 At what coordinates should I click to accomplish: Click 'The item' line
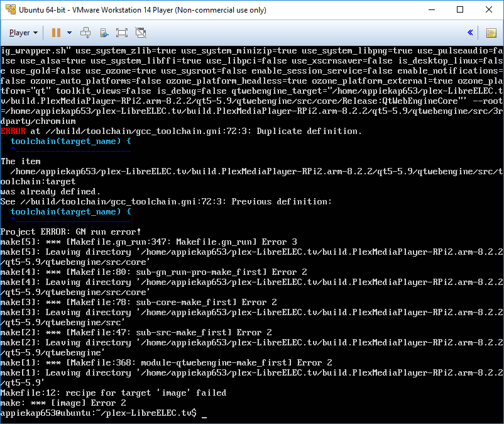click(x=21, y=162)
